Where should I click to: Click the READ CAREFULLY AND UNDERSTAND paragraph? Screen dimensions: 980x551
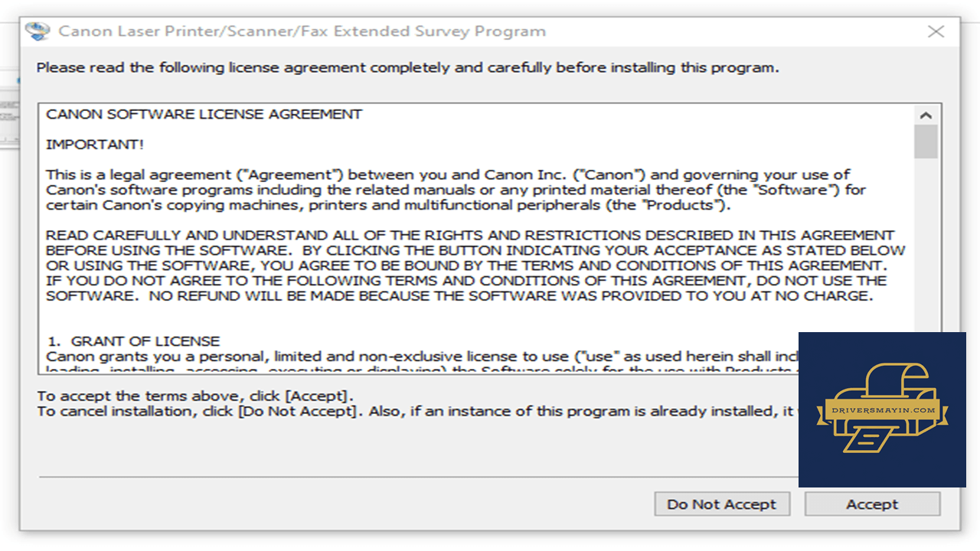pyautogui.click(x=475, y=266)
